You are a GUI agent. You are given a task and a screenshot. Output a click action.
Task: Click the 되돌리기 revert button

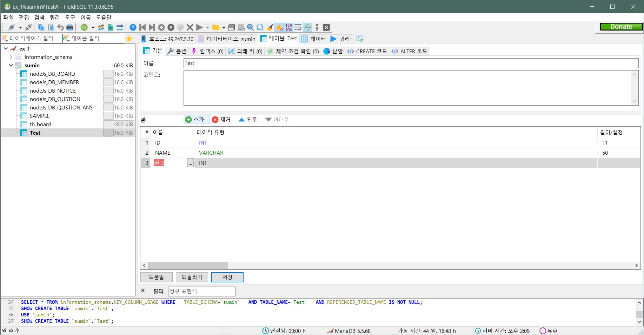tap(192, 277)
